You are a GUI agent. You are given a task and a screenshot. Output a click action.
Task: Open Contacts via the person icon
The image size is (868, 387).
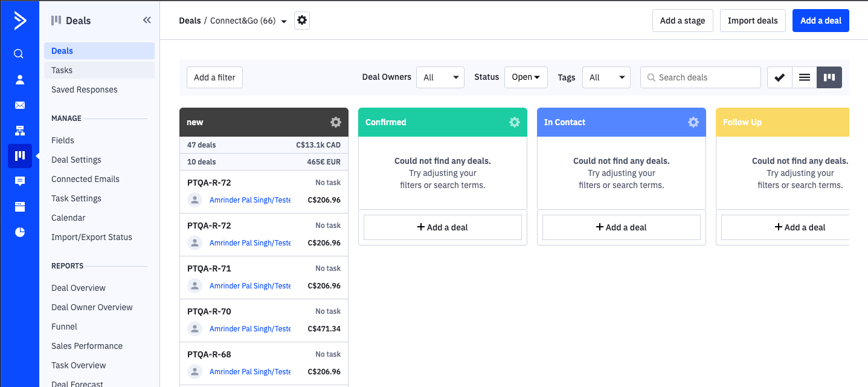pyautogui.click(x=19, y=79)
